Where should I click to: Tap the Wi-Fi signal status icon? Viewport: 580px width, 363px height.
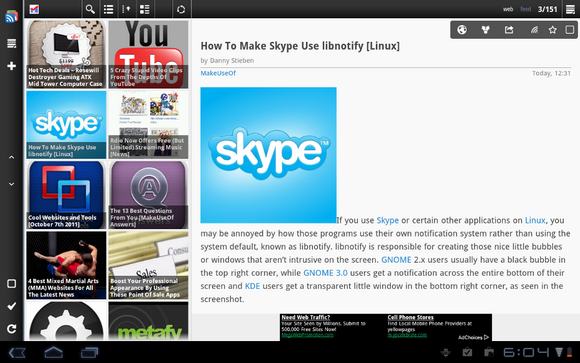(x=559, y=352)
